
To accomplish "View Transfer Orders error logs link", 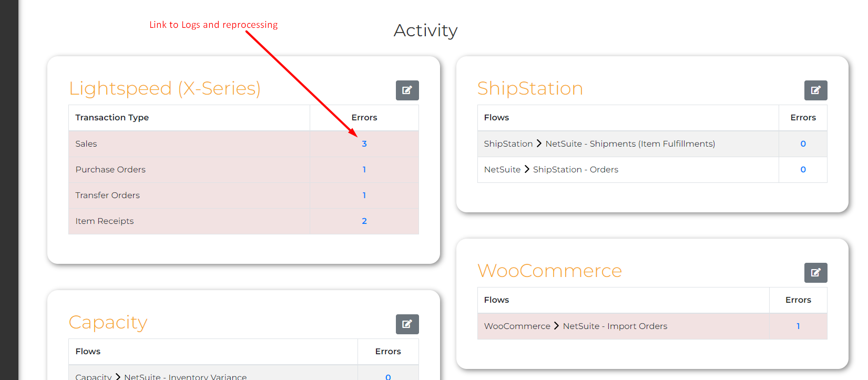I will point(364,196).
